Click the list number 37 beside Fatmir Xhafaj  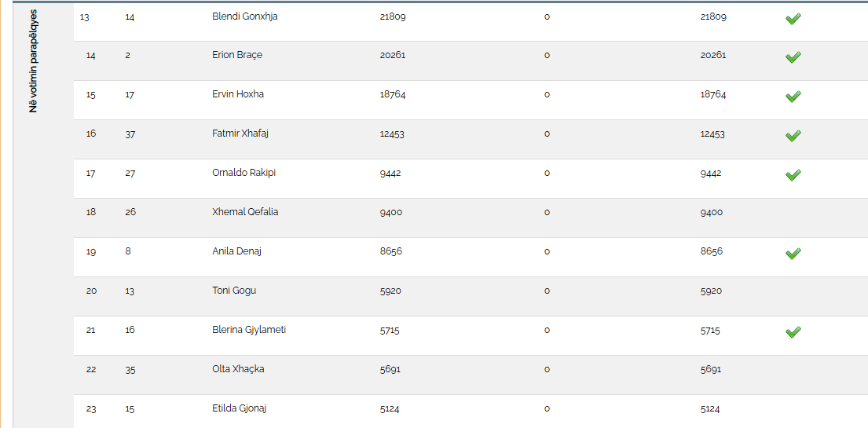(130, 134)
